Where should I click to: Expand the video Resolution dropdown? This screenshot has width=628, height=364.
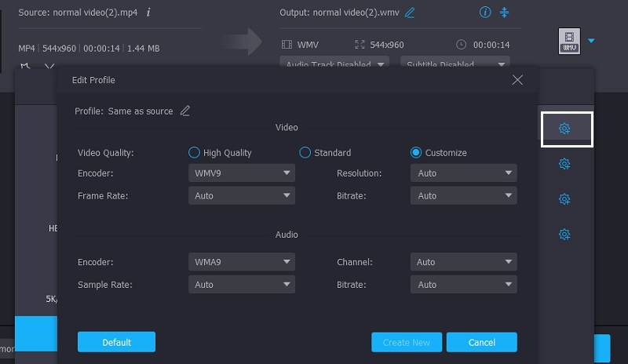[x=463, y=173]
